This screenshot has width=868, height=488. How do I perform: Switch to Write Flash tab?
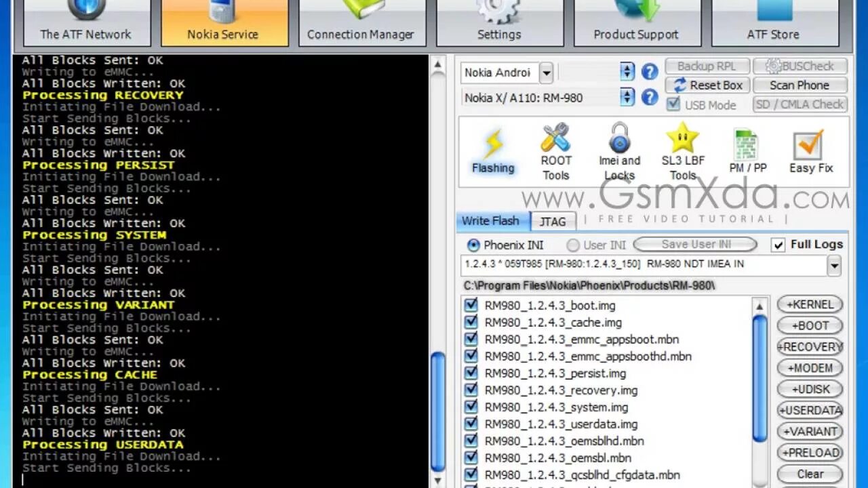(491, 221)
